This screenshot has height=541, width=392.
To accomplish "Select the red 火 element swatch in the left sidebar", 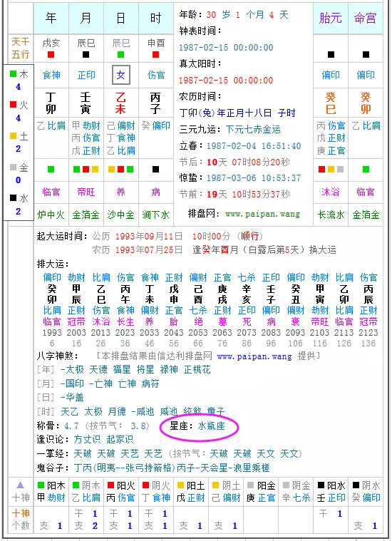I will click(14, 105).
